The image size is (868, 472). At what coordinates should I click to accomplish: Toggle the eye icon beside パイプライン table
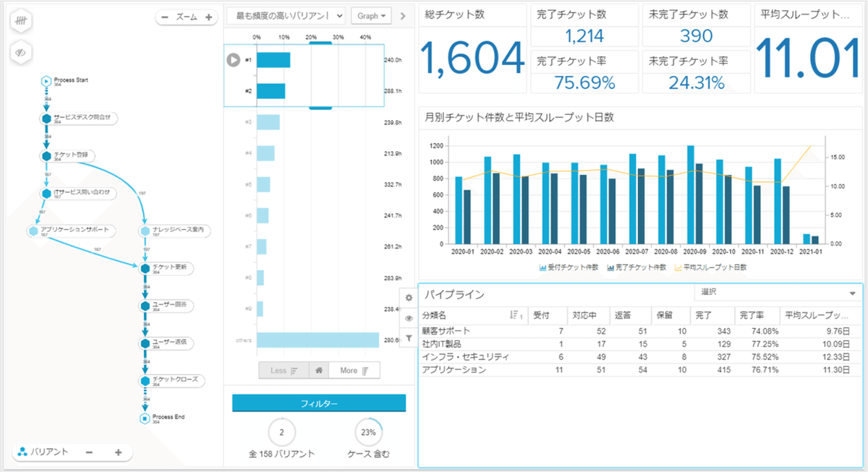coord(409,318)
